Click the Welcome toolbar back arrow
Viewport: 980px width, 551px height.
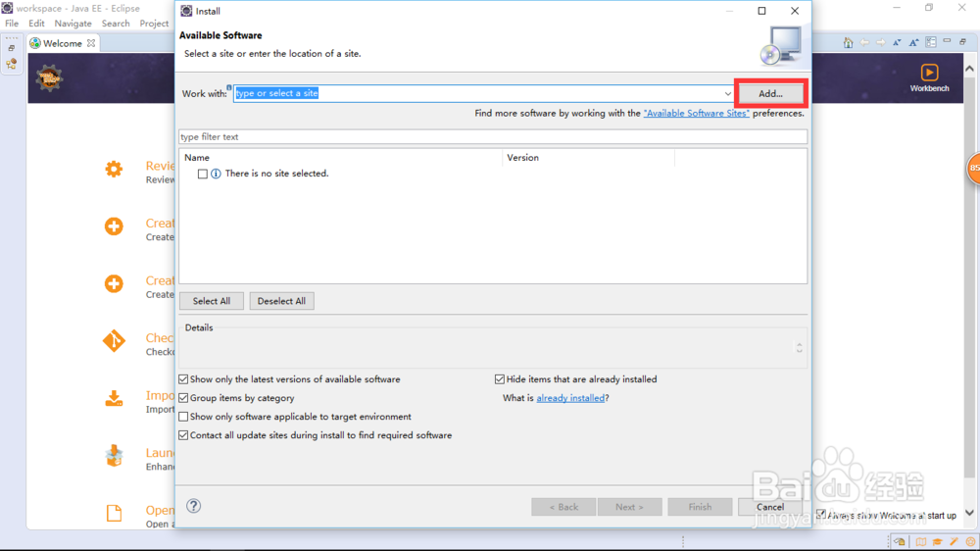coord(864,42)
